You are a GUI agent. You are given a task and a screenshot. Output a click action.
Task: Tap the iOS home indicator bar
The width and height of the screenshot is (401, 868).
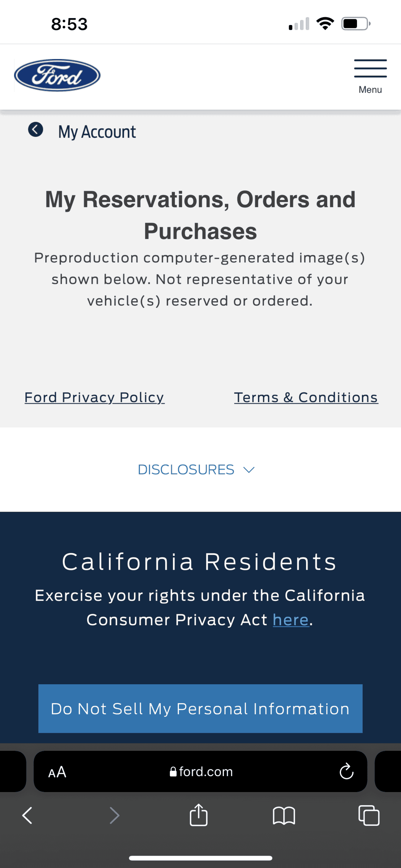pos(200,858)
